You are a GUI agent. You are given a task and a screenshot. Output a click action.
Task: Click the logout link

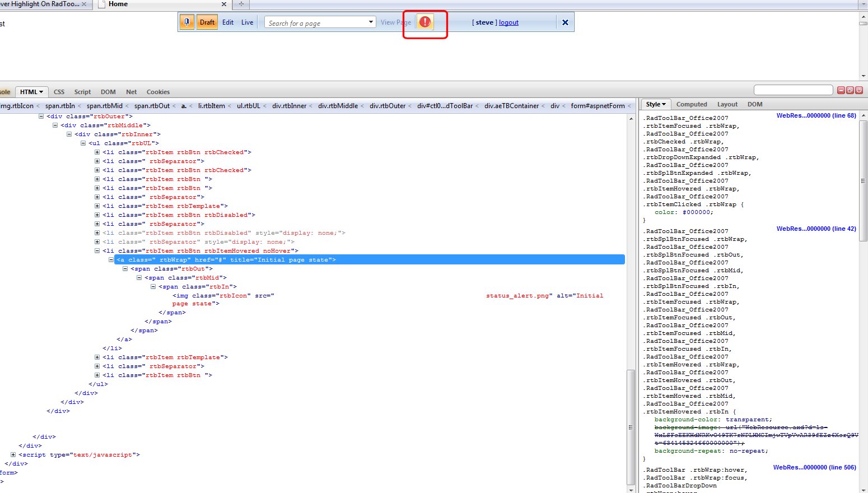tap(508, 22)
